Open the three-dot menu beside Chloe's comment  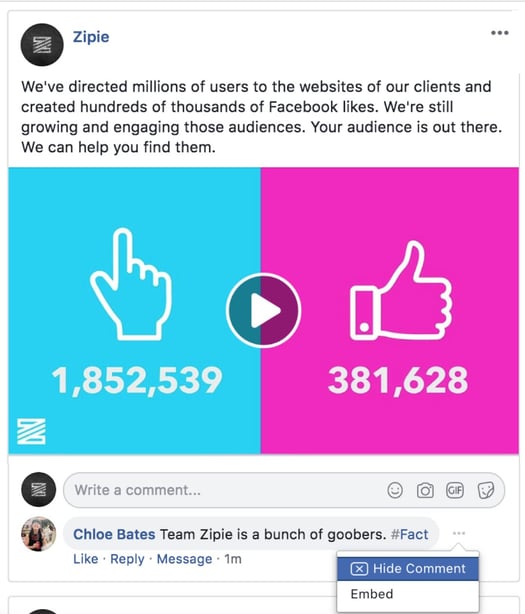(459, 533)
